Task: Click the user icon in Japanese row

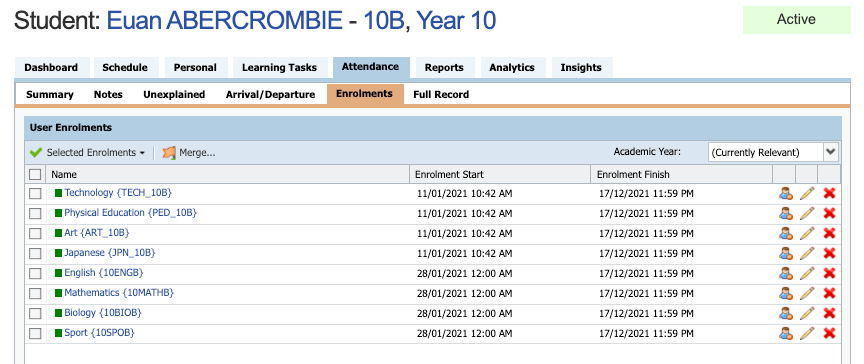Action: click(785, 253)
